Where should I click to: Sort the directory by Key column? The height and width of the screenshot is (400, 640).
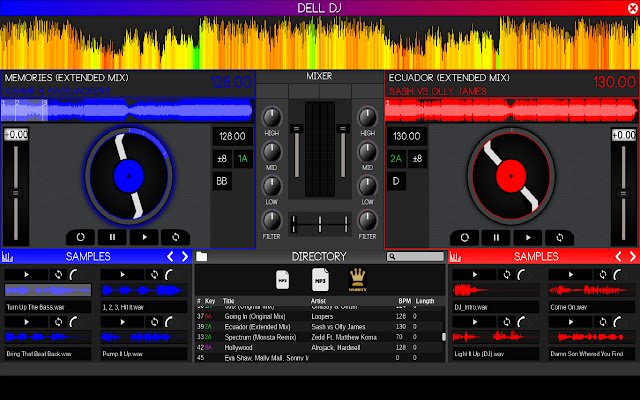(x=210, y=301)
